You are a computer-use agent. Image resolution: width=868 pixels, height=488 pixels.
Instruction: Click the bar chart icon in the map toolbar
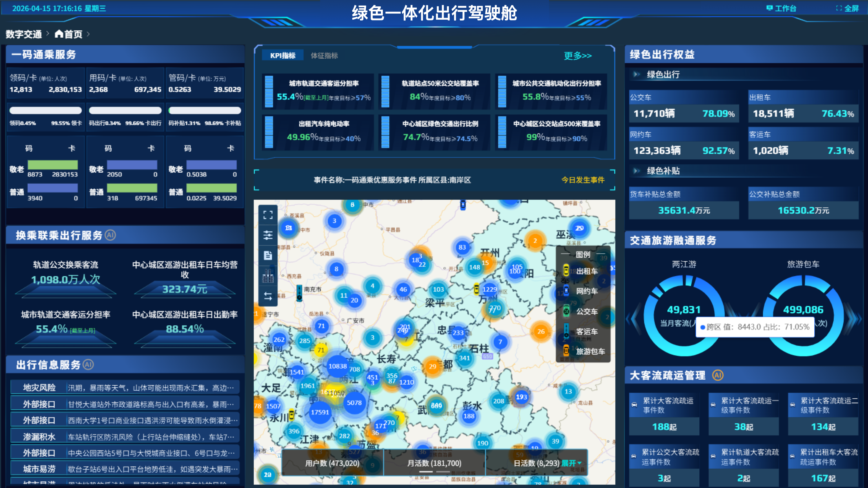click(x=268, y=276)
